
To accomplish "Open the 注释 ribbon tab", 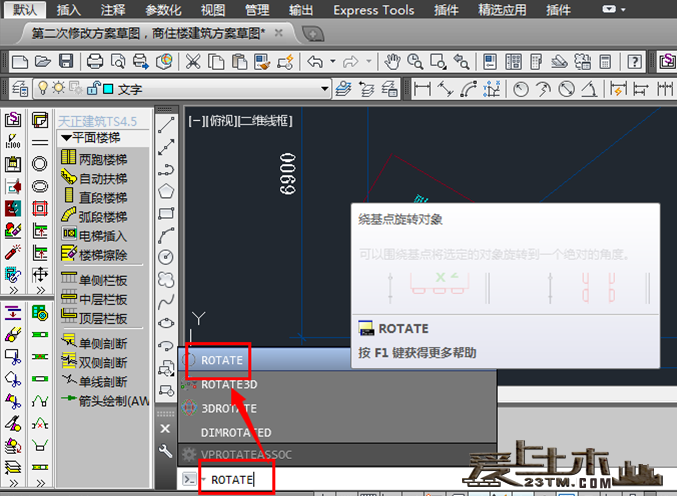I will pyautogui.click(x=113, y=9).
